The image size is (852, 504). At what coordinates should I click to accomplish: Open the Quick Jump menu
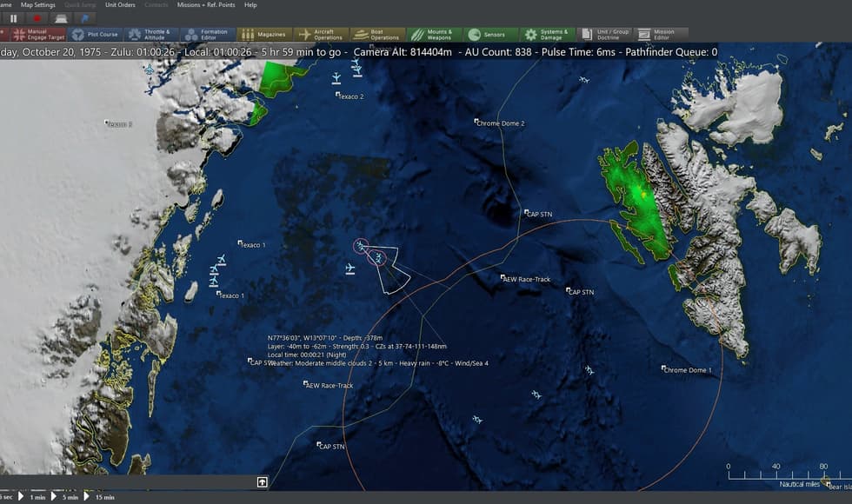pyautogui.click(x=80, y=5)
